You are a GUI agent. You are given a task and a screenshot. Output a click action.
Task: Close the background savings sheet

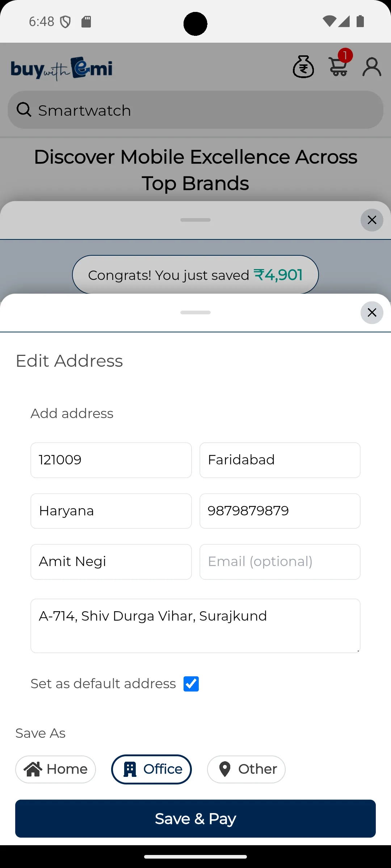pyautogui.click(x=372, y=220)
